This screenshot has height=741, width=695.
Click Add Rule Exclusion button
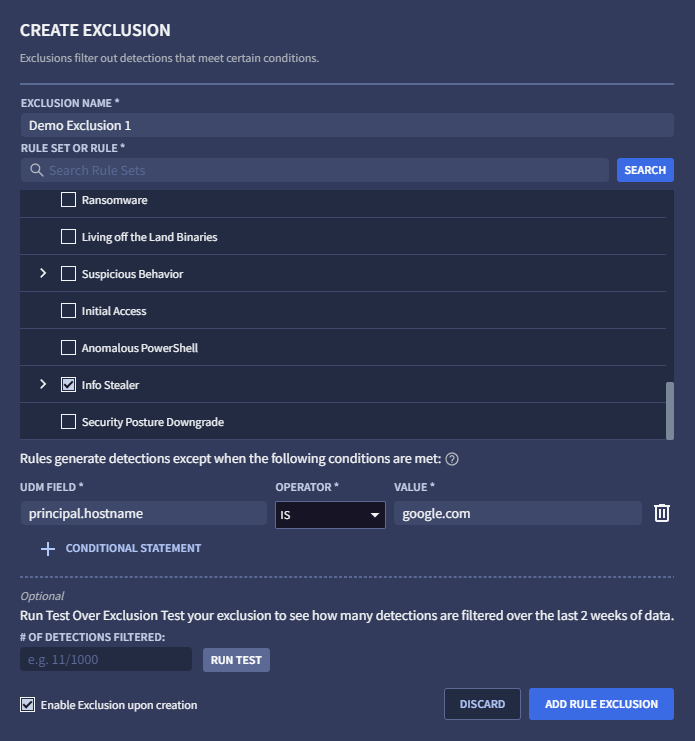(601, 704)
